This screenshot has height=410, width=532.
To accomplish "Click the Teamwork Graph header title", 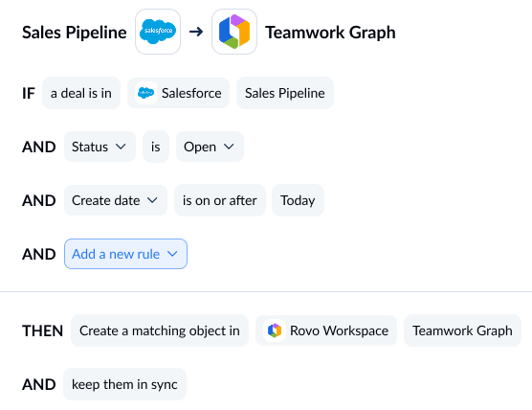I will [x=330, y=33].
